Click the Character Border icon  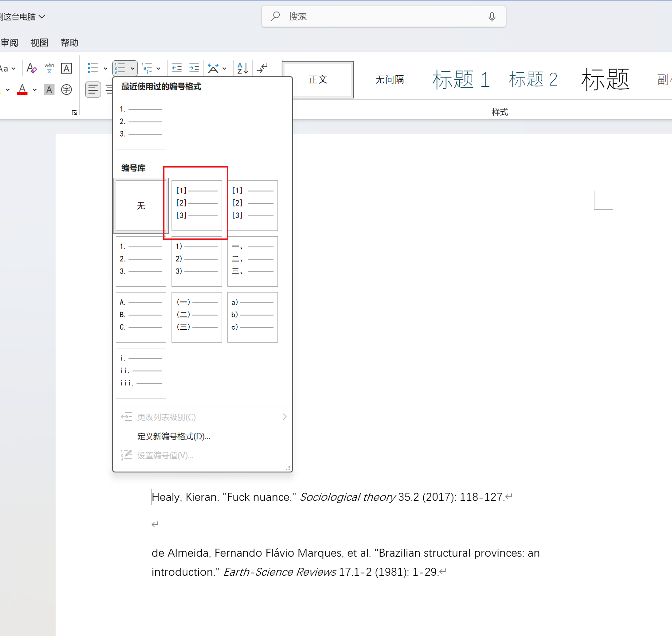click(66, 68)
